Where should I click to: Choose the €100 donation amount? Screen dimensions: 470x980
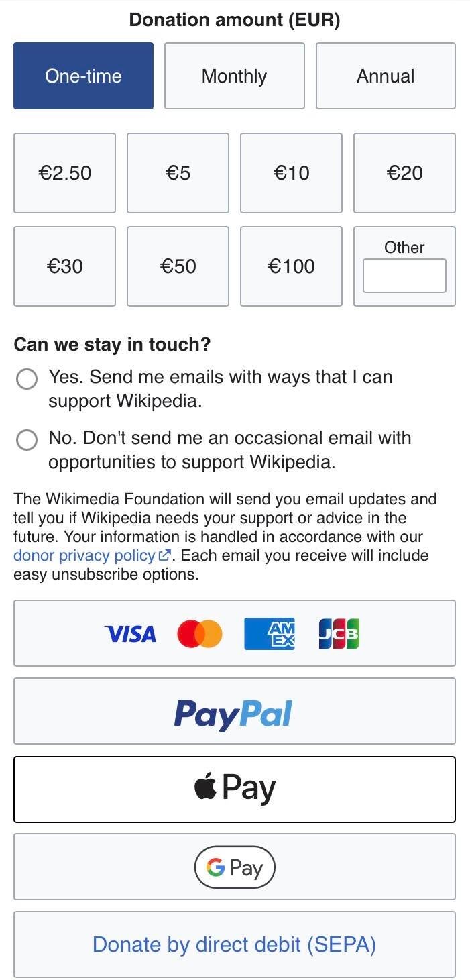coord(291,266)
